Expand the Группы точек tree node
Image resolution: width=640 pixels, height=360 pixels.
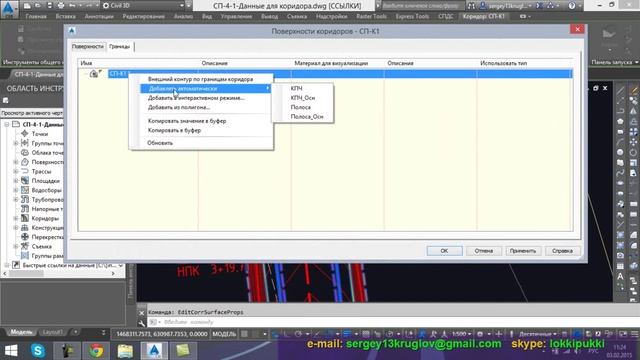(16, 143)
